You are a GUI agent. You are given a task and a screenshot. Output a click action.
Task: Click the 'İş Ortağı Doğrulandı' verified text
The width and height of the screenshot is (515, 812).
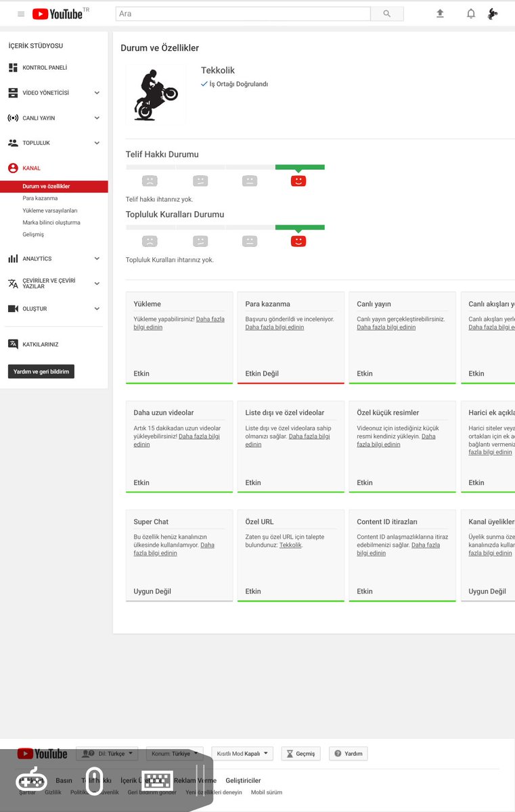pyautogui.click(x=239, y=84)
